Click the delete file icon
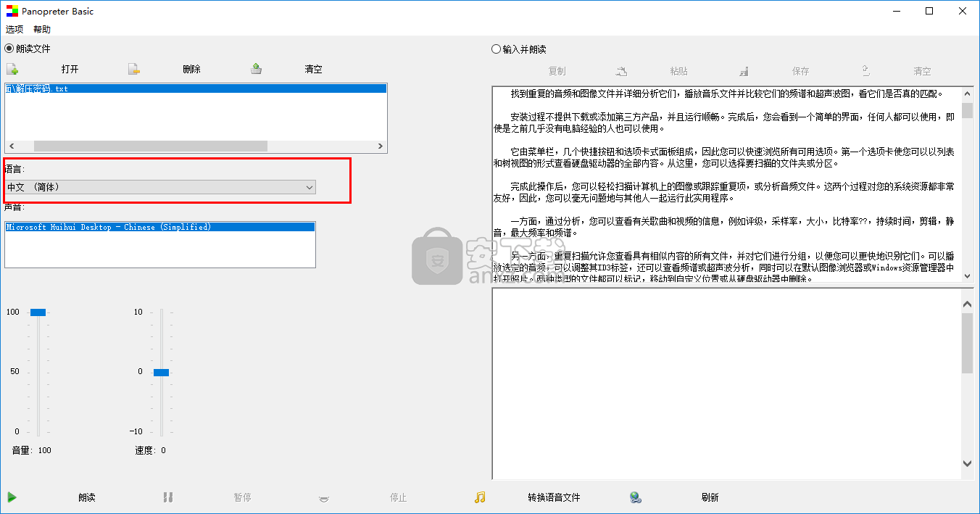 (134, 70)
